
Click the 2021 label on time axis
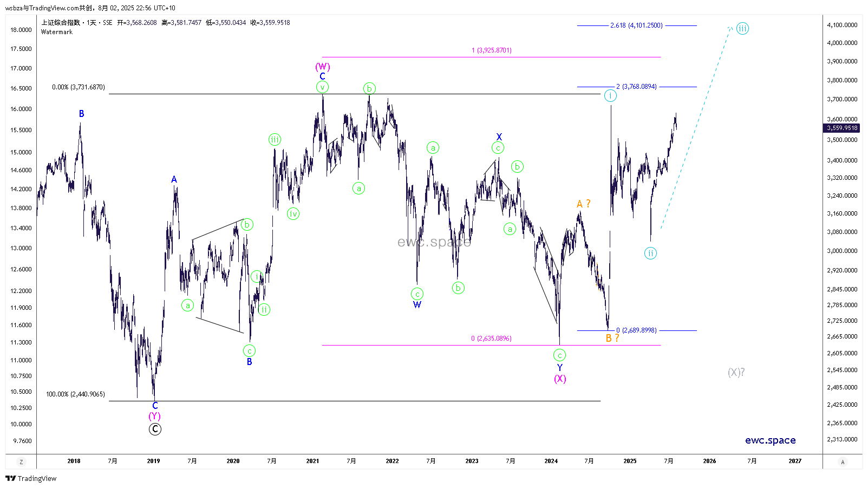tap(312, 461)
